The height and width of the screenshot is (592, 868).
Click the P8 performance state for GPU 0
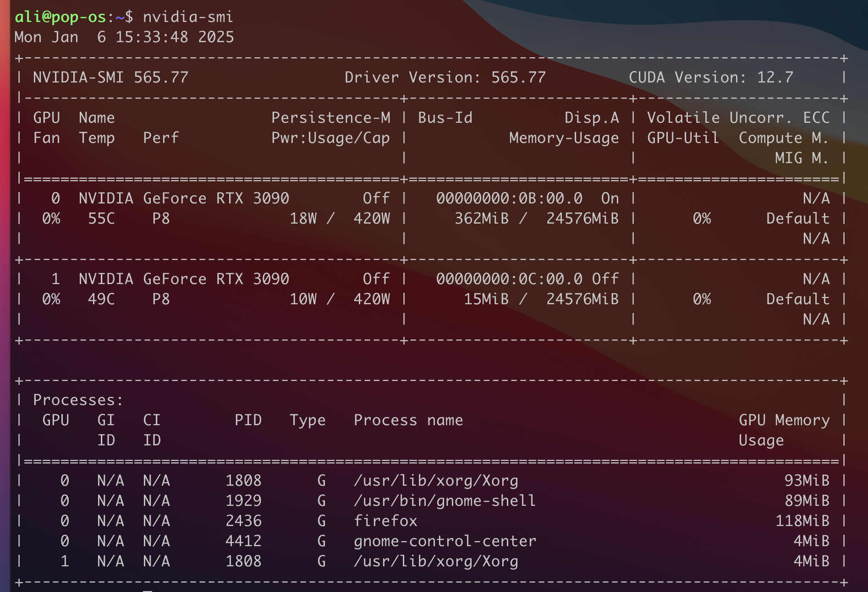click(161, 219)
